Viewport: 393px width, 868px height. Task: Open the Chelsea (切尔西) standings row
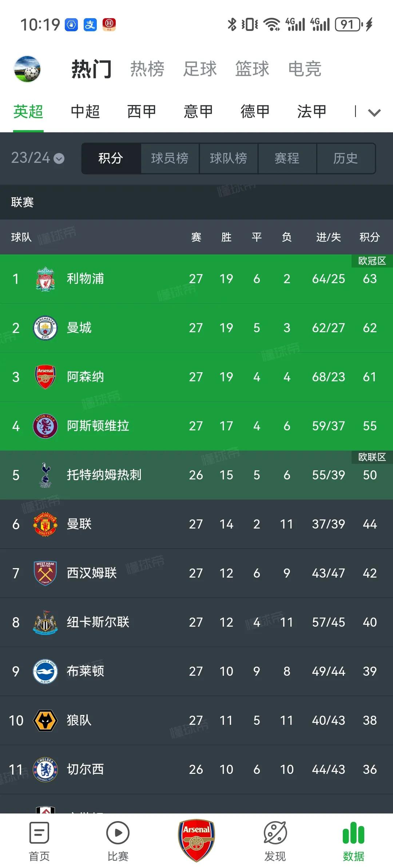(x=196, y=769)
